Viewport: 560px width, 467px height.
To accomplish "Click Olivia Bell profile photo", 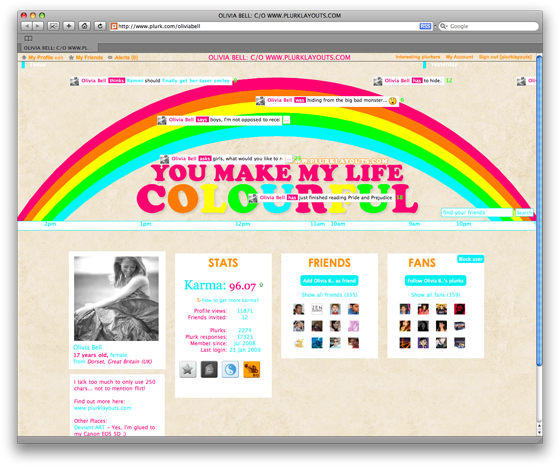I will tap(116, 298).
